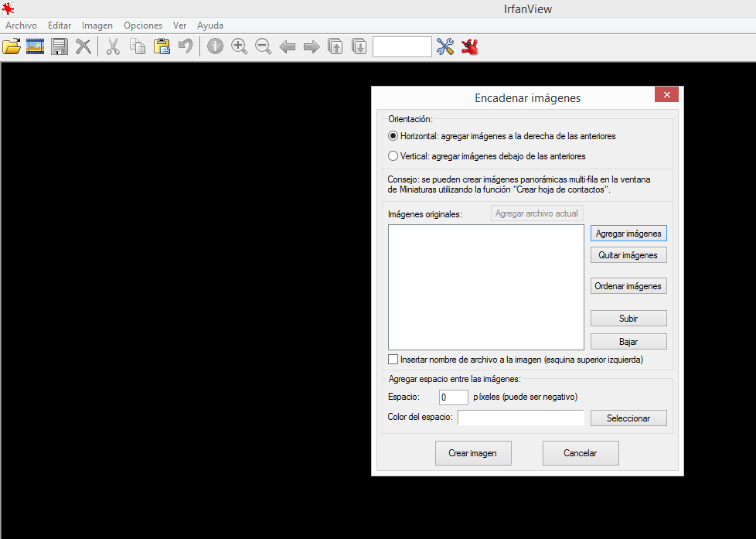The width and height of the screenshot is (756, 539).
Task: Enable Insertar nombre de archivo checkbox
Action: (x=393, y=360)
